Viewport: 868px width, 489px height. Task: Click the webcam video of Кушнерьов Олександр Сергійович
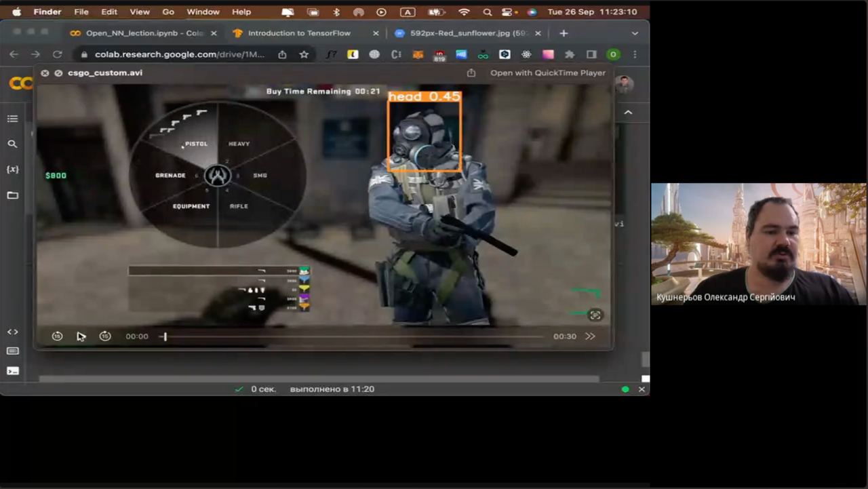(x=758, y=244)
